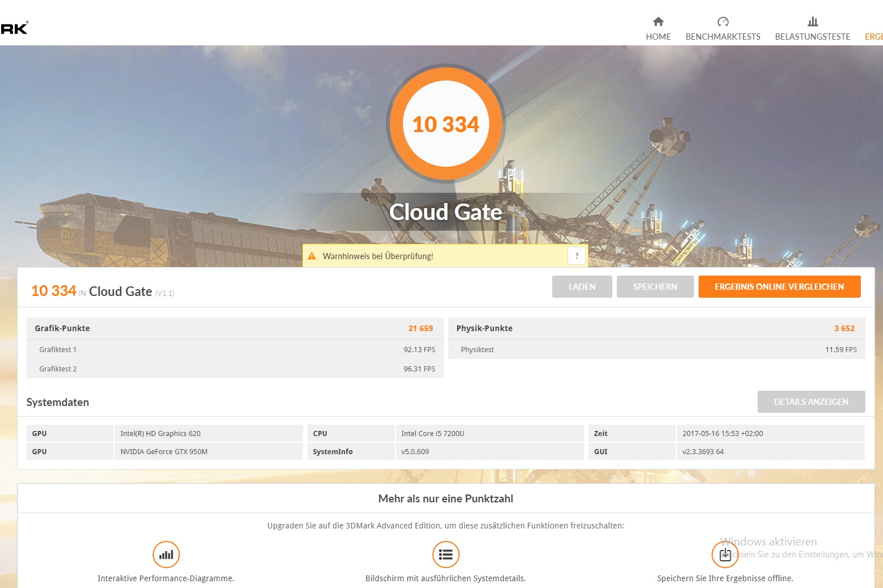Click the 10 334 score circle
883x588 pixels.
(x=446, y=124)
